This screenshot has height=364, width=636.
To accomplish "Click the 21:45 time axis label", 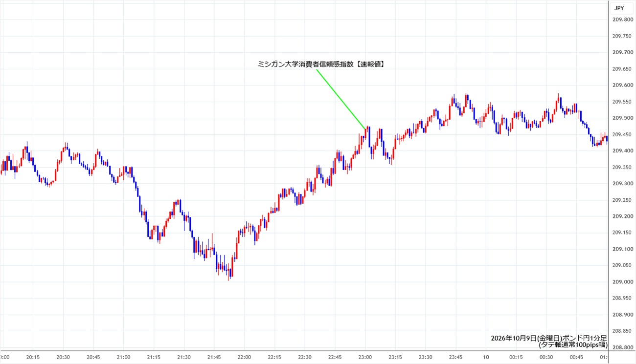I will coord(214,357).
